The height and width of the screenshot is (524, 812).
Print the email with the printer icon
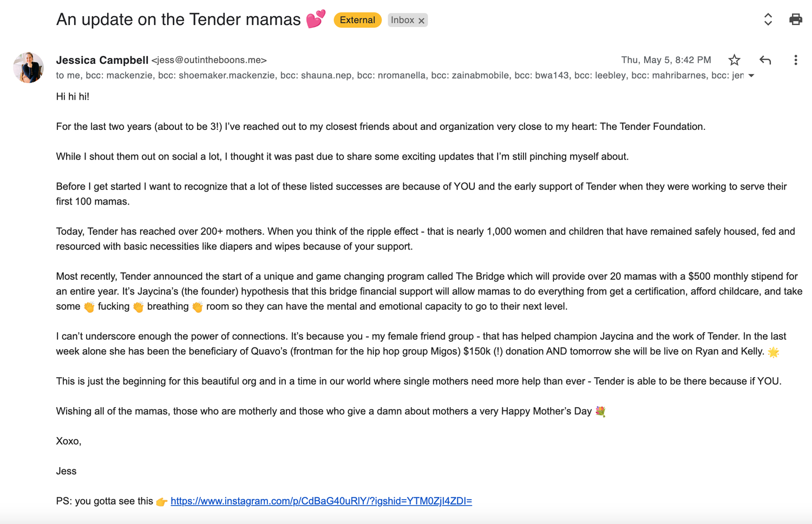coord(795,19)
